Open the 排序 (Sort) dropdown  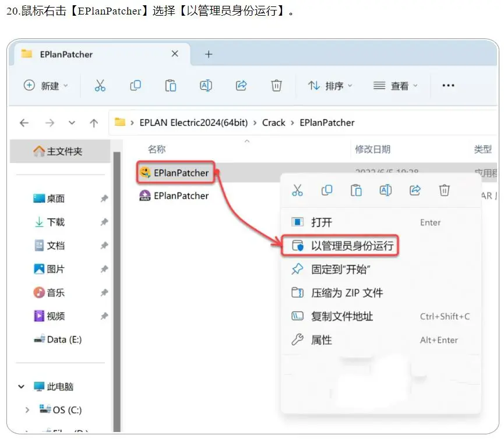coord(330,86)
